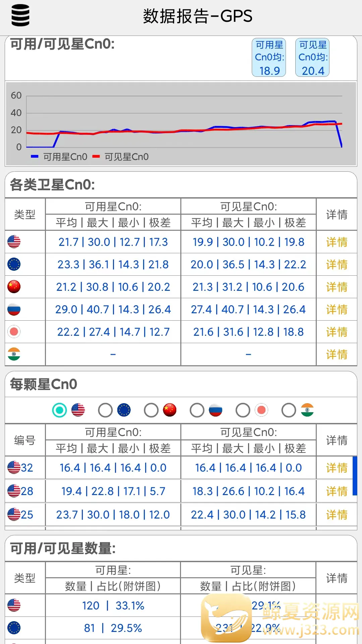Open details for the Russia satellite row
The image size is (362, 644).
tap(337, 310)
